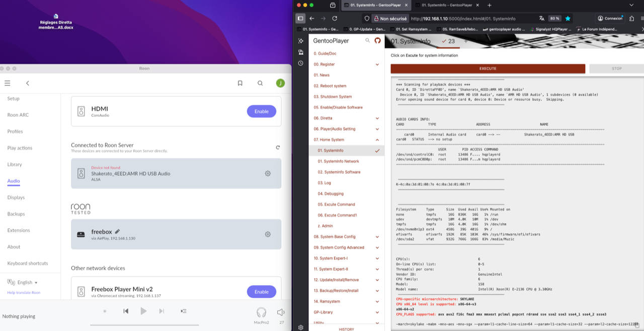644x331 pixels.
Task: Switch to the inactive SystemInfo Firefox tab
Action: coord(447,5)
